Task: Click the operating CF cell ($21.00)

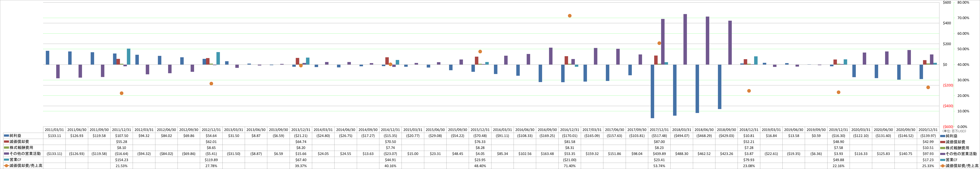Action: [569, 160]
